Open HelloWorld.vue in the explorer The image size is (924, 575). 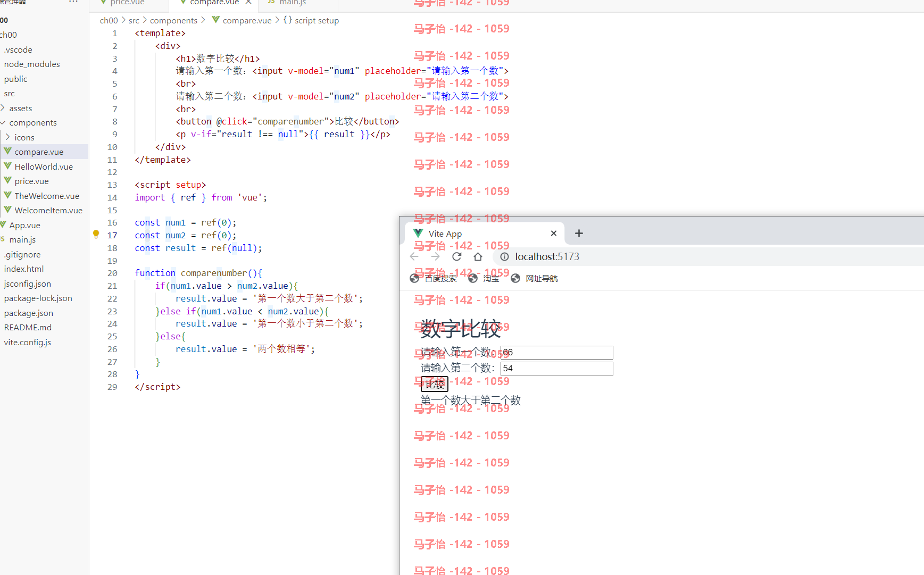coord(44,166)
